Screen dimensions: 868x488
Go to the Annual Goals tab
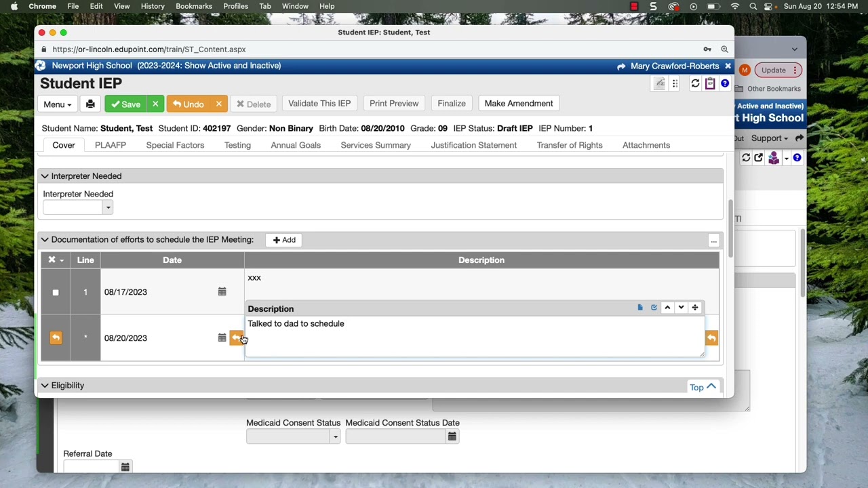(296, 145)
